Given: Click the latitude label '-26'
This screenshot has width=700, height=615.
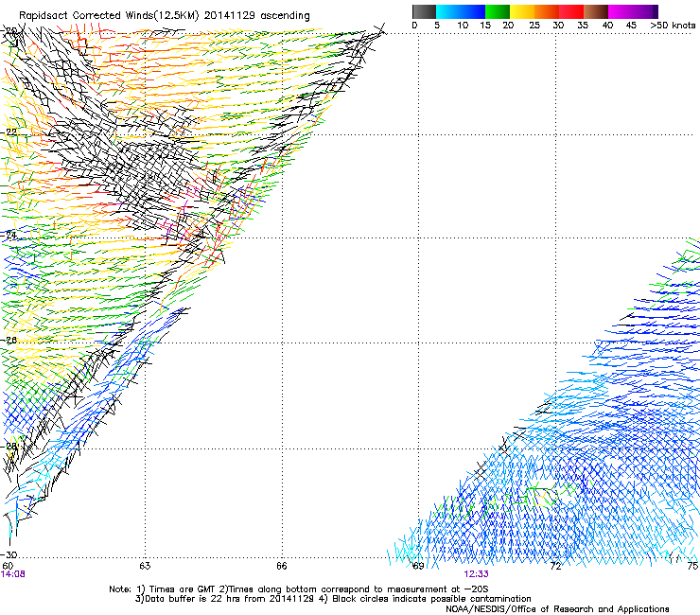Looking at the screenshot, I should (x=9, y=341).
